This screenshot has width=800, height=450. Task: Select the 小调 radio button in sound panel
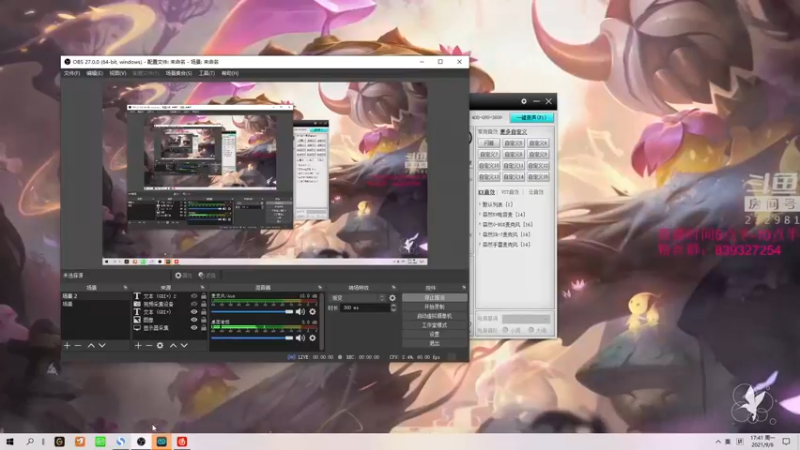506,330
